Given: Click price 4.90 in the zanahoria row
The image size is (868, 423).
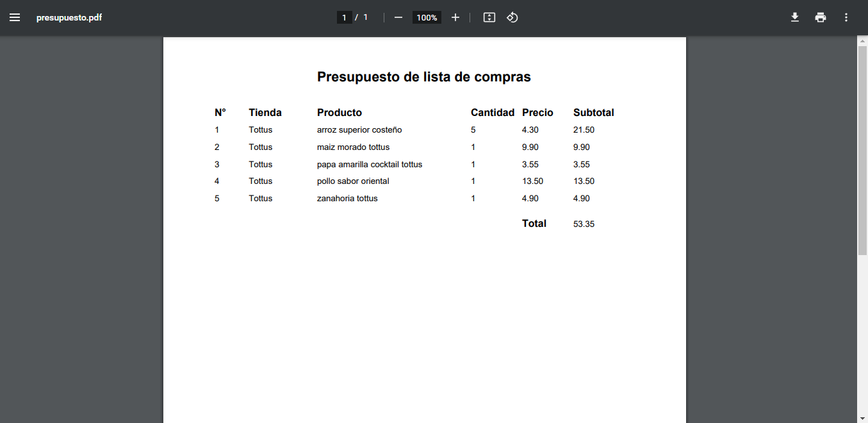Looking at the screenshot, I should coord(530,198).
